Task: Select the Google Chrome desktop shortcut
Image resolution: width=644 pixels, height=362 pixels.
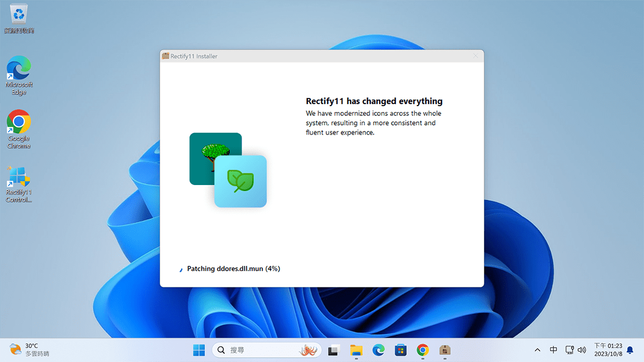Action: click(19, 129)
